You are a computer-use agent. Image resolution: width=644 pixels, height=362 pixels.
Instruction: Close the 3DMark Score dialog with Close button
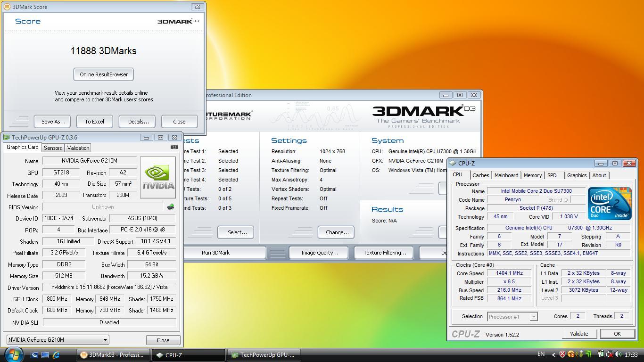tap(179, 122)
